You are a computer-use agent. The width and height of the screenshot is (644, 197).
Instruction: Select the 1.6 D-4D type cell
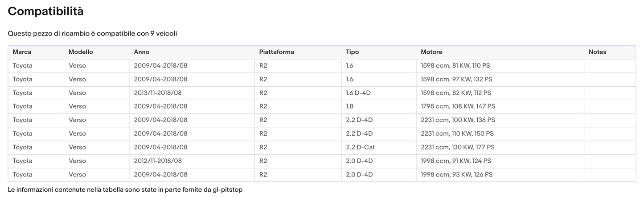click(x=358, y=93)
